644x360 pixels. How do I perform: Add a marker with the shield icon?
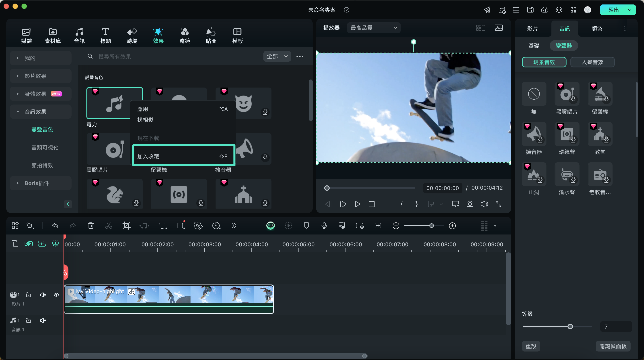[x=306, y=226]
